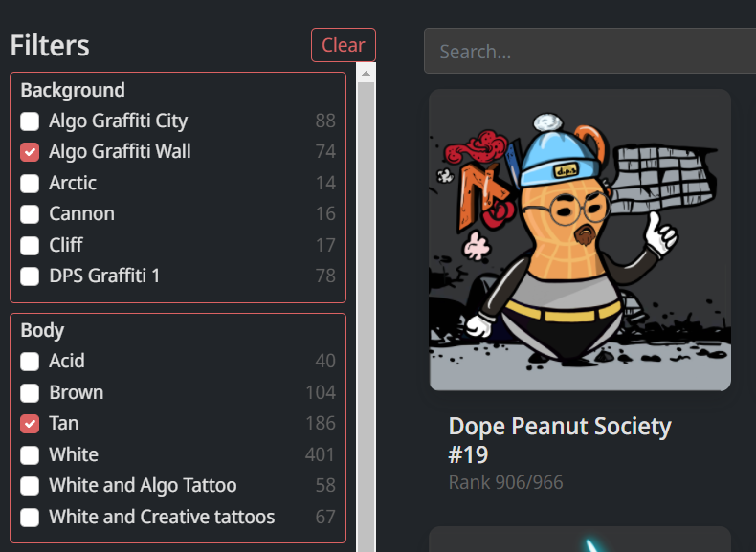Open the Dope Peanut Society #19 thumbnail
756x552 pixels.
tap(580, 239)
